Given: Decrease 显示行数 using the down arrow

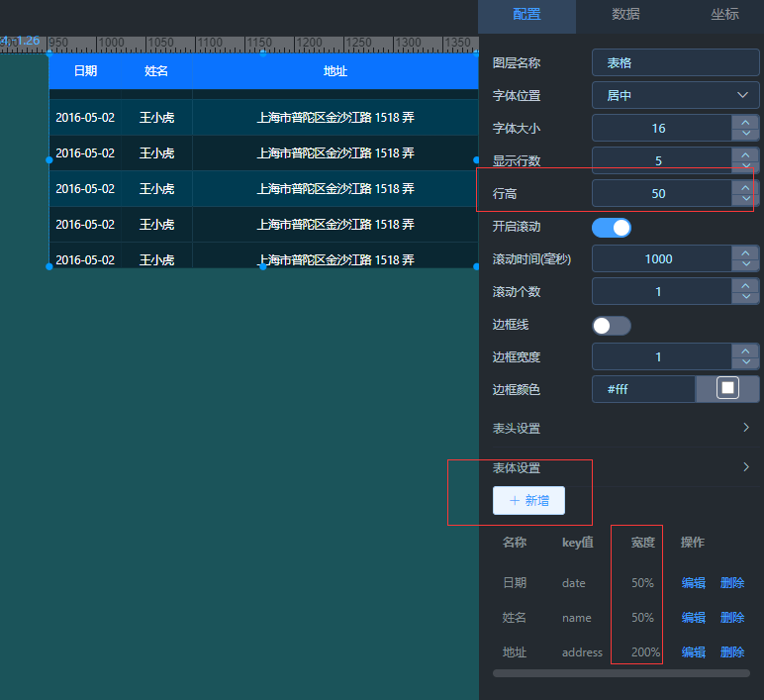Looking at the screenshot, I should click(745, 167).
